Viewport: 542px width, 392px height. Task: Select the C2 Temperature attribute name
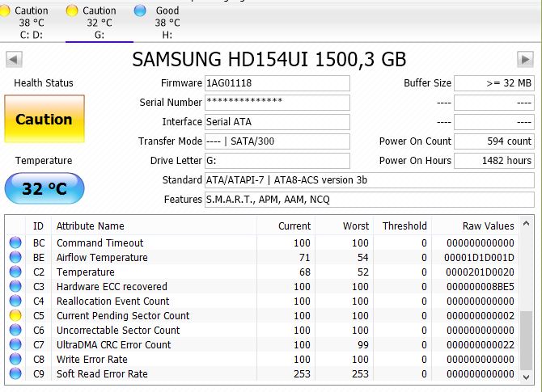(x=86, y=272)
